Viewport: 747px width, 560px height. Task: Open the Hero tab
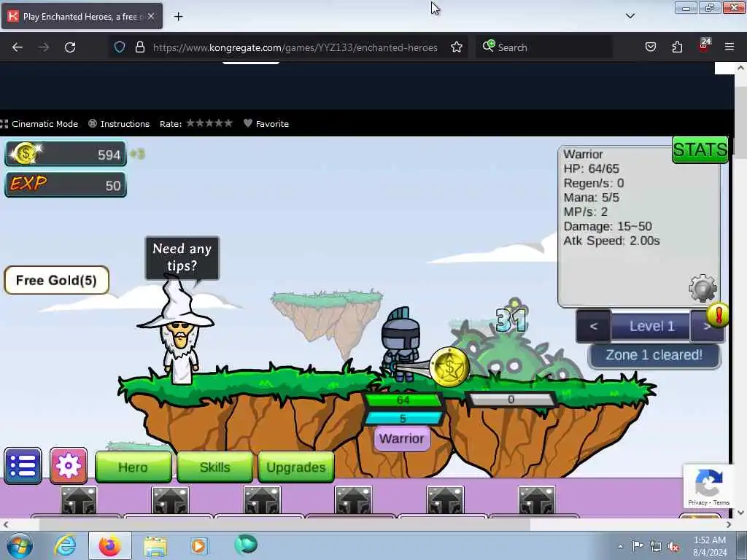[133, 467]
